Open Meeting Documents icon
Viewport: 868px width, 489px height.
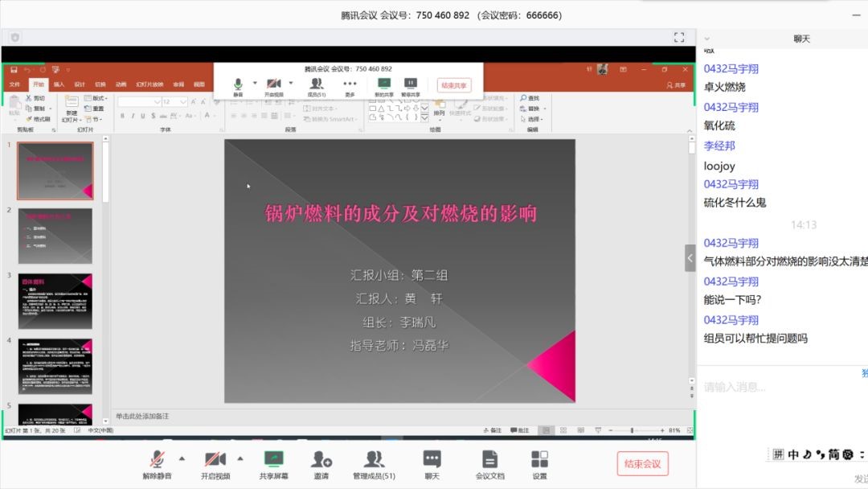[489, 464]
